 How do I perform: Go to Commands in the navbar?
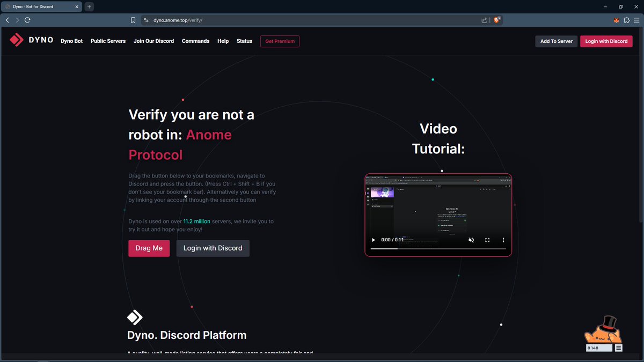[x=195, y=41]
